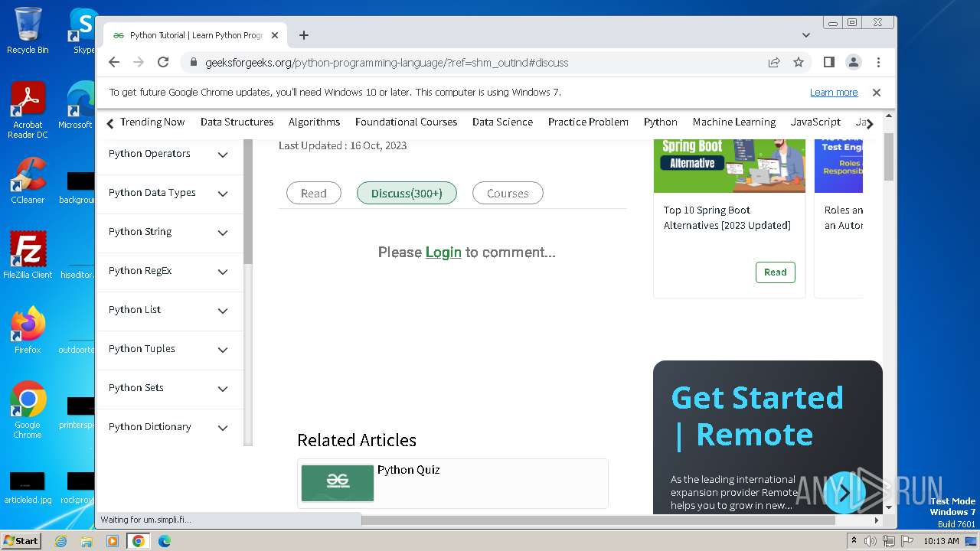
Task: Click the volume speaker tray icon
Action: tap(871, 541)
